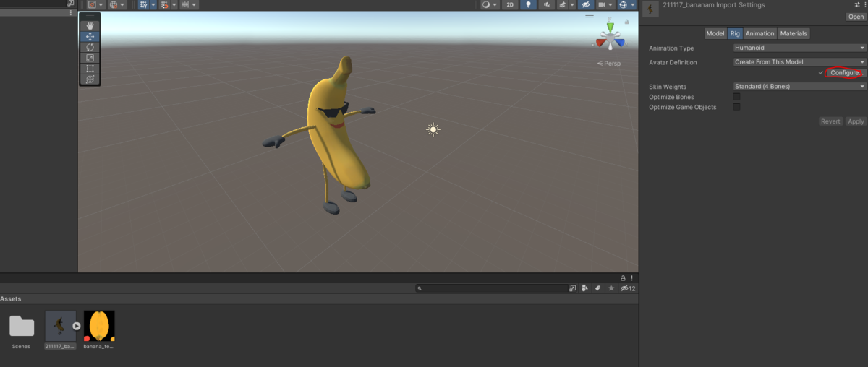Open project panel three-dot menu
Screen dimensions: 868x367
coord(633,277)
